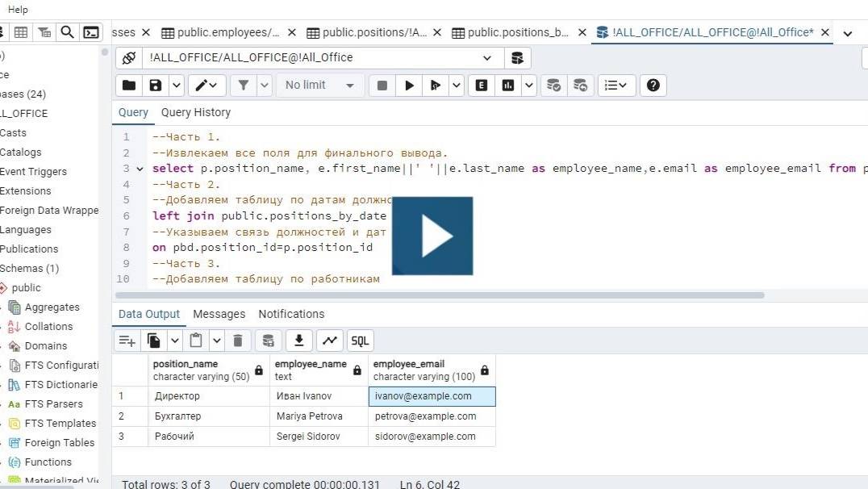Click the query editor horizontal scrollbar
Viewport: 868px width, 489px height.
pyautogui.click(x=440, y=295)
